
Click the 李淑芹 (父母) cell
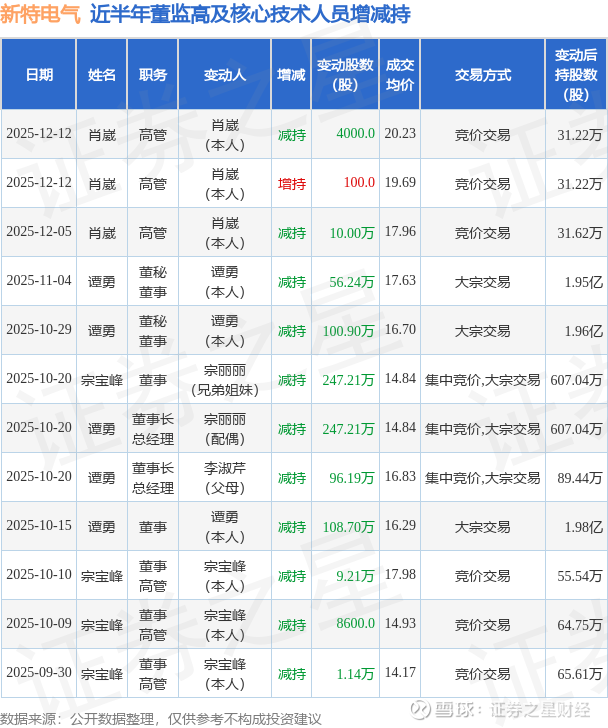[x=225, y=478]
